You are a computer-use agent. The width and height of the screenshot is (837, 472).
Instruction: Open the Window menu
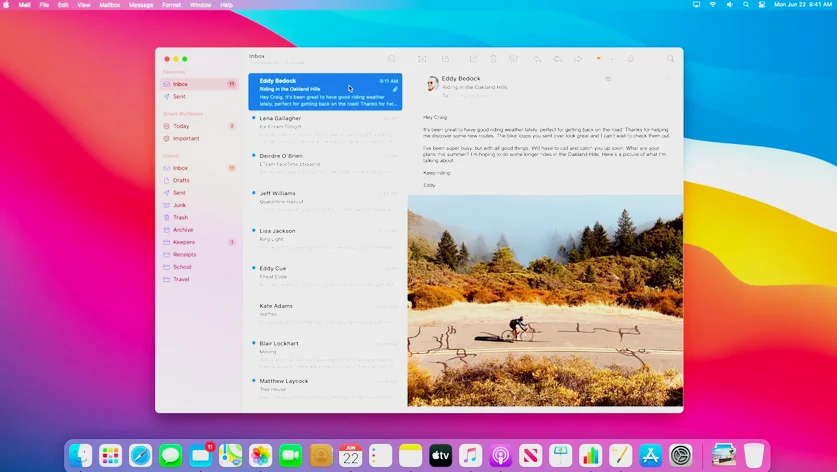201,5
